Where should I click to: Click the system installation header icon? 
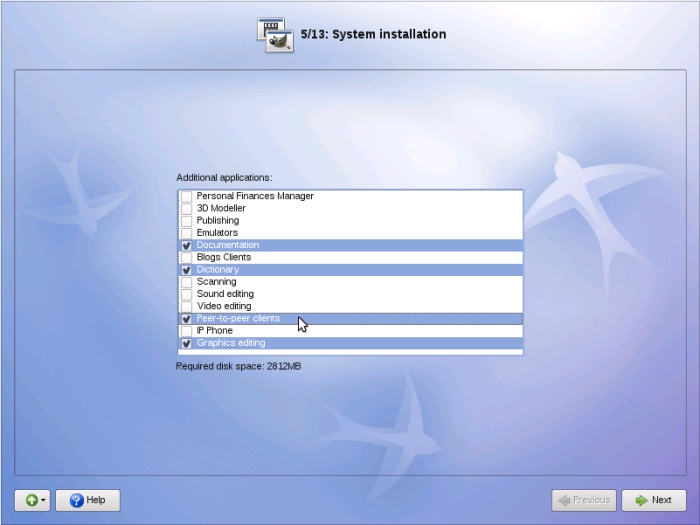point(275,35)
